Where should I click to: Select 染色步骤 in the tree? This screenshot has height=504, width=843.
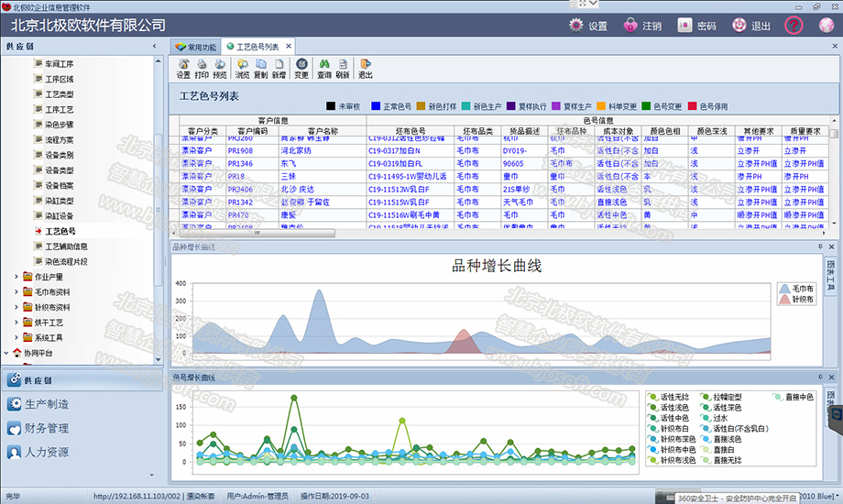tap(60, 125)
